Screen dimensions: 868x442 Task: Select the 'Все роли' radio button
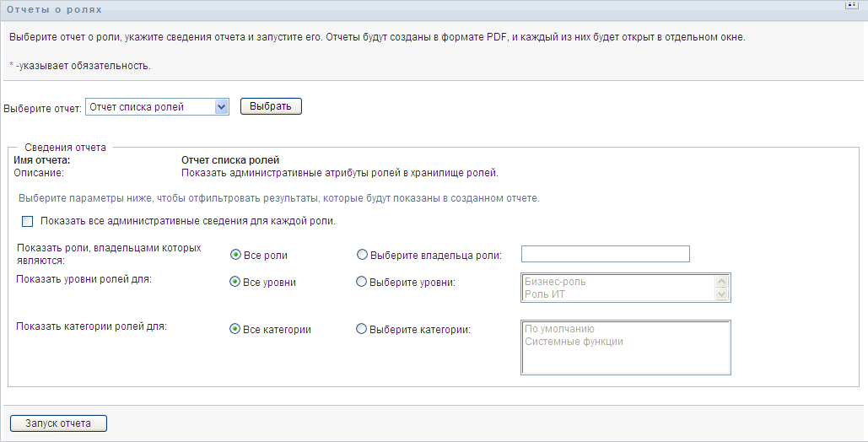[x=236, y=255]
